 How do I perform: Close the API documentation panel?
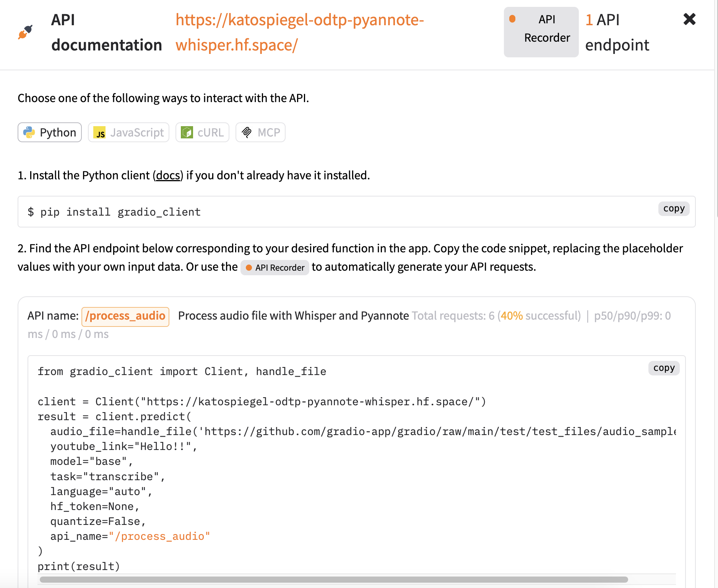coord(689,19)
